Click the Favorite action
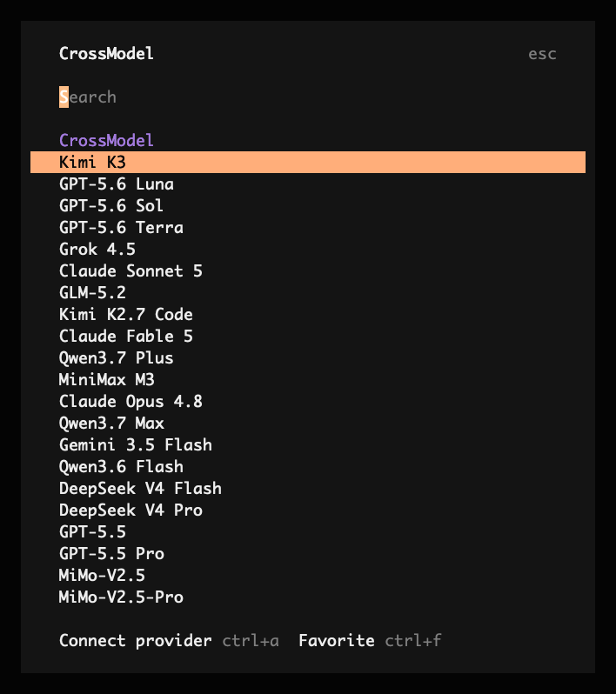Screen dimensions: 616x694 tap(337, 640)
